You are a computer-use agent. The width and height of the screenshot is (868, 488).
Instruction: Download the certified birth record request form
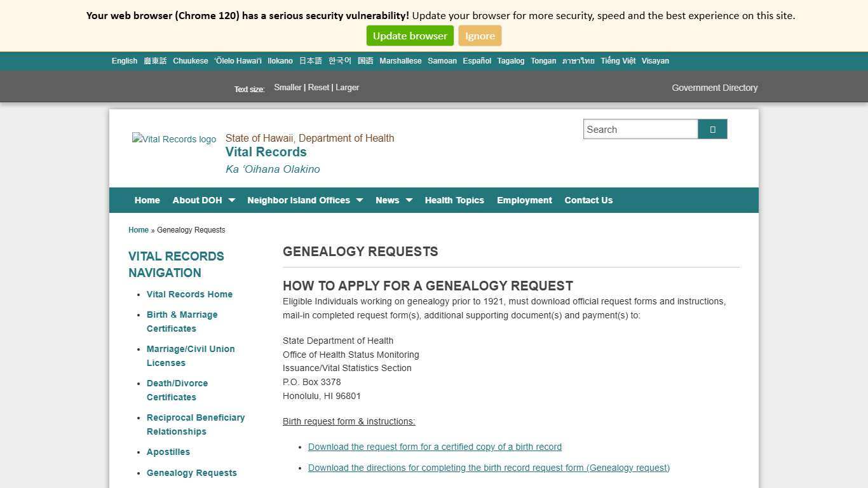435,447
